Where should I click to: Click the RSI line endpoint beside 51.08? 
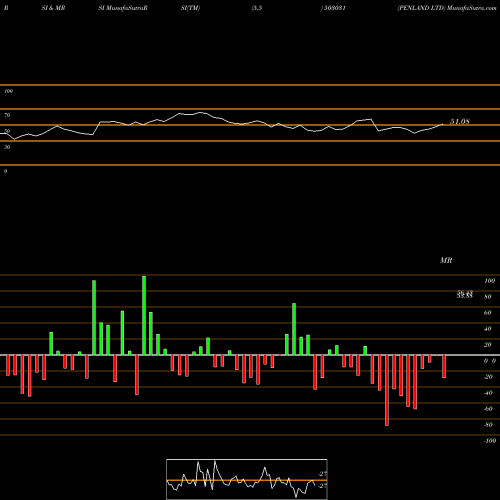[443, 124]
